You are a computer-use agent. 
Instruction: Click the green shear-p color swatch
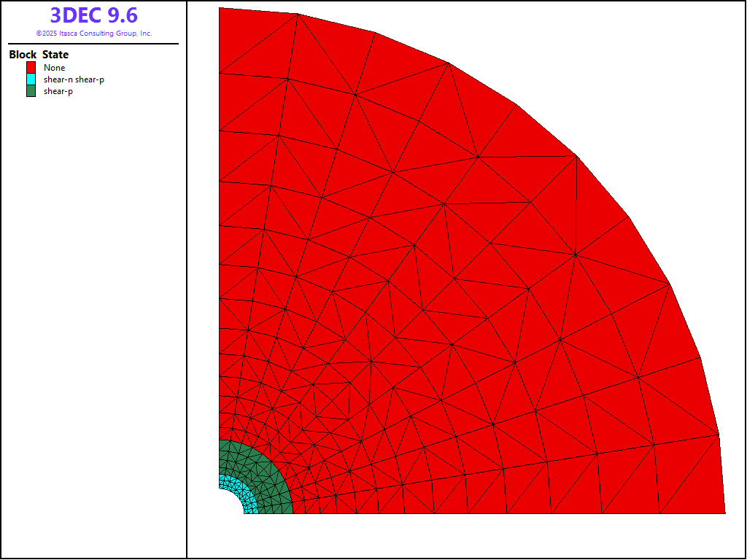(31, 91)
